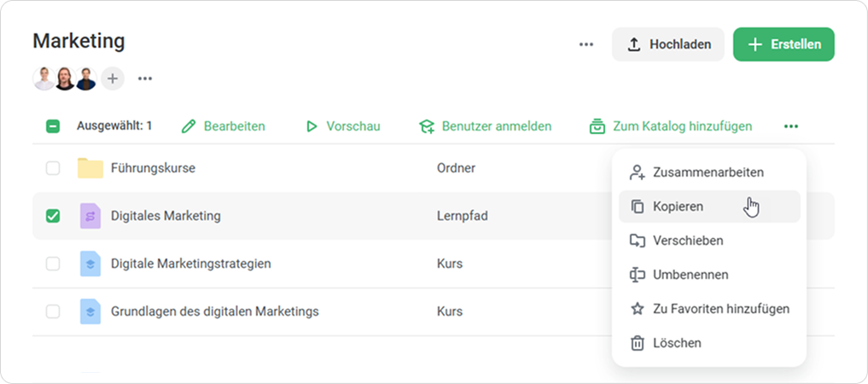Click the Führungskurse folder icon
The width and height of the screenshot is (868, 384).
tap(90, 168)
